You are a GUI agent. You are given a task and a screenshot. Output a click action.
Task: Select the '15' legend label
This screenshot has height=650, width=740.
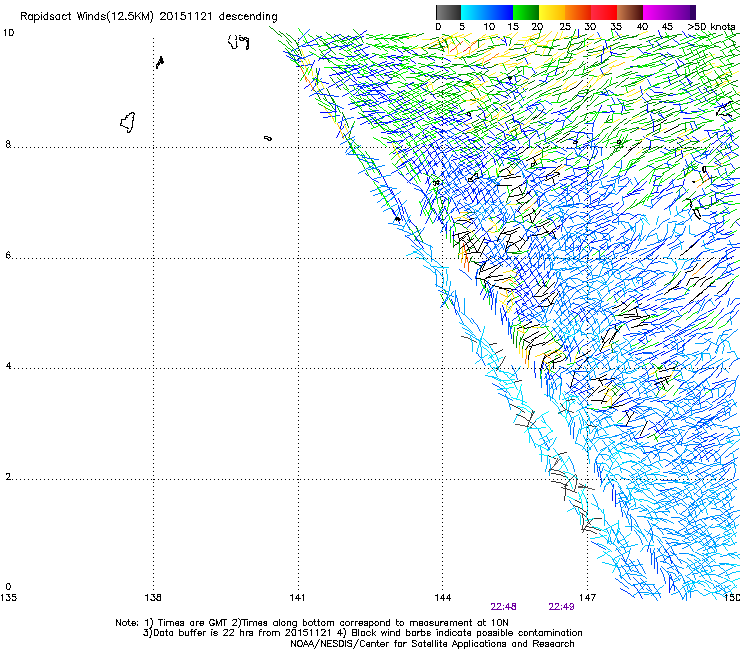coord(513,26)
